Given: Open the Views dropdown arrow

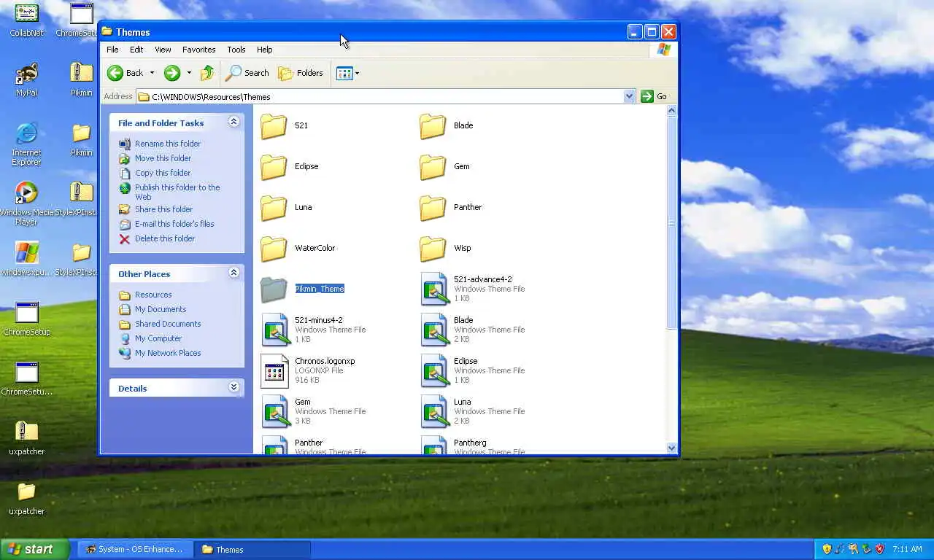Looking at the screenshot, I should pos(357,73).
